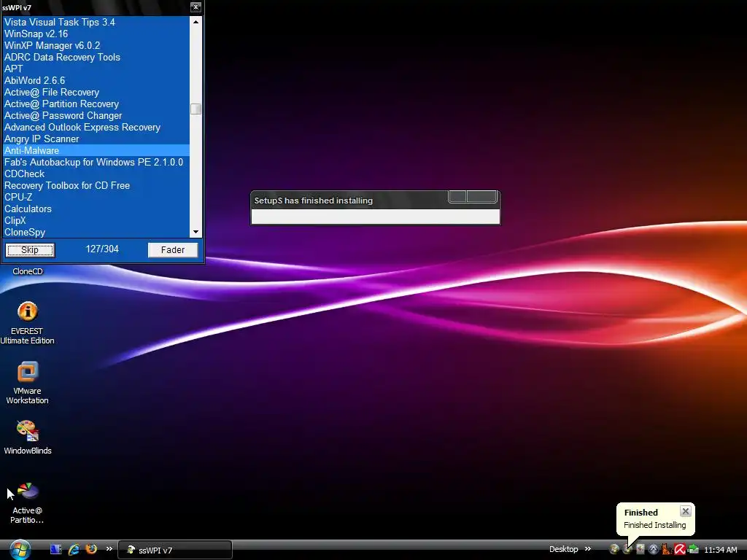The image size is (747, 560).
Task: Select WinSnap v2.16 in the list
Action: [x=96, y=34]
